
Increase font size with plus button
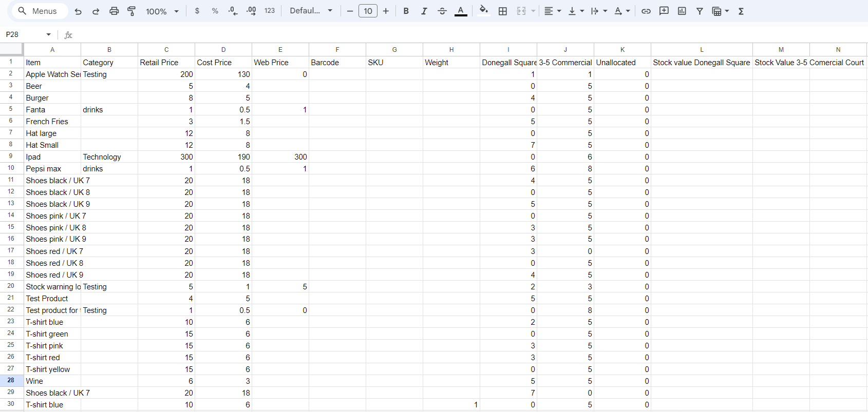(386, 11)
